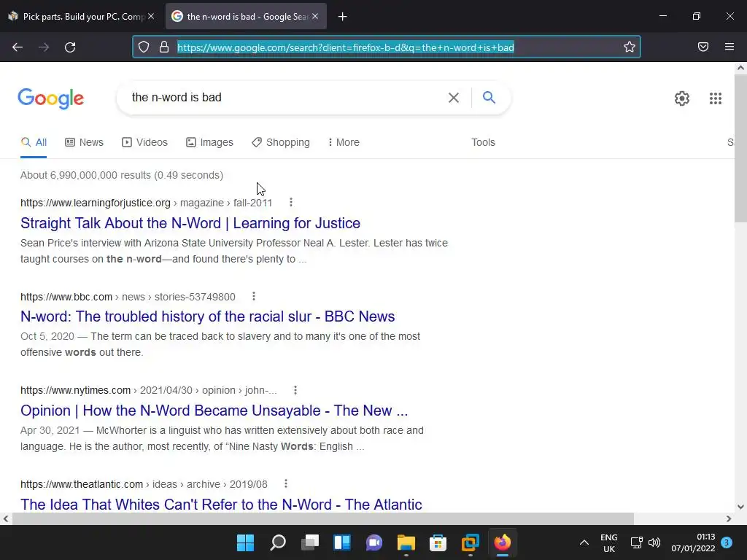Open Google settings gear icon
Screen dimensions: 747x560
click(x=682, y=98)
